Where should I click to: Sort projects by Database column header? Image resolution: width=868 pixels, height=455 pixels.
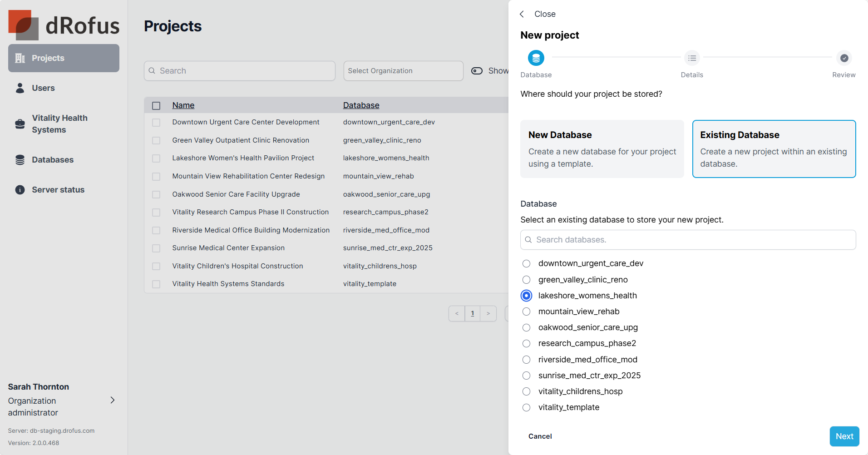point(361,105)
